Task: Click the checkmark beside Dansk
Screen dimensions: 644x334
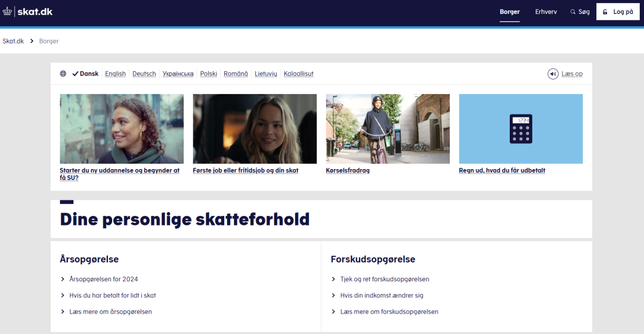Action: 75,74
